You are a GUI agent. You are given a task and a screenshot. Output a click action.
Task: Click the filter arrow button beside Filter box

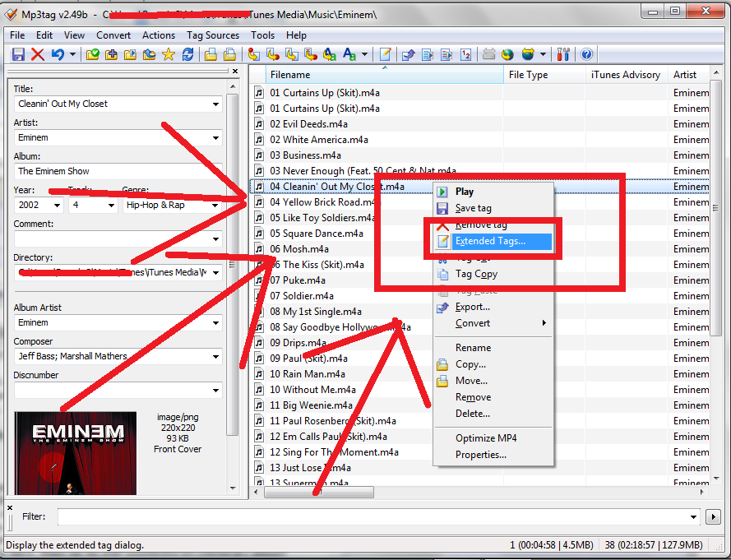[x=713, y=516]
